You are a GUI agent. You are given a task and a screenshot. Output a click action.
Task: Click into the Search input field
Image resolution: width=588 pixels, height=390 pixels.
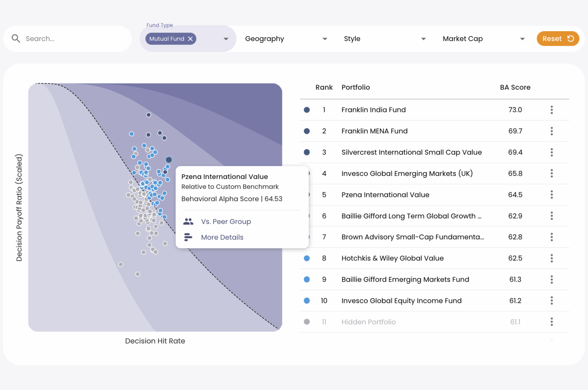[75, 39]
